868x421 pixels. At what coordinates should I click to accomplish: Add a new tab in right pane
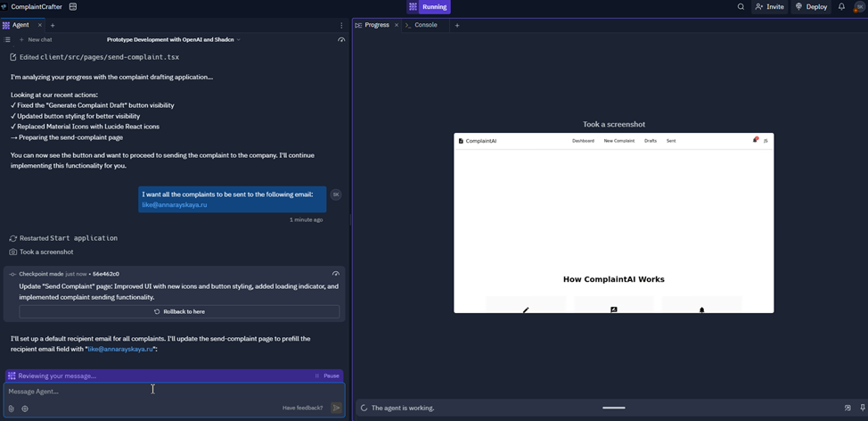457,25
